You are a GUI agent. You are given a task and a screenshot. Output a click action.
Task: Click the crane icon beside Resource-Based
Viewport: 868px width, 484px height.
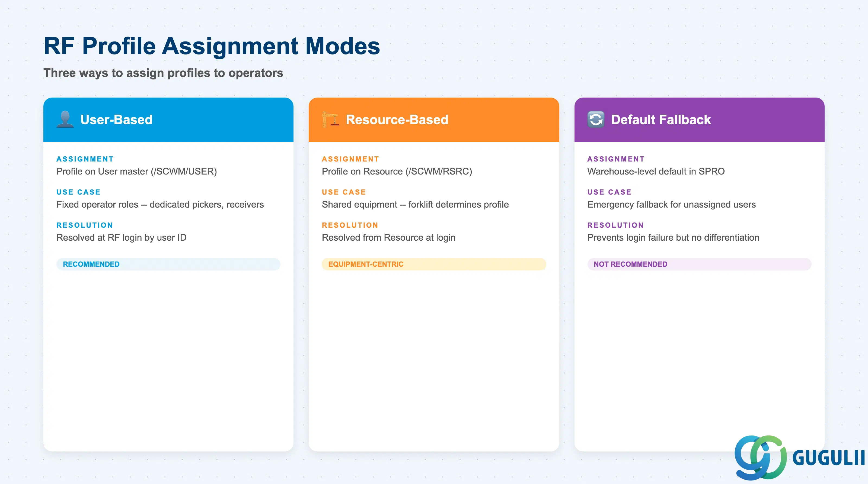[x=330, y=120]
